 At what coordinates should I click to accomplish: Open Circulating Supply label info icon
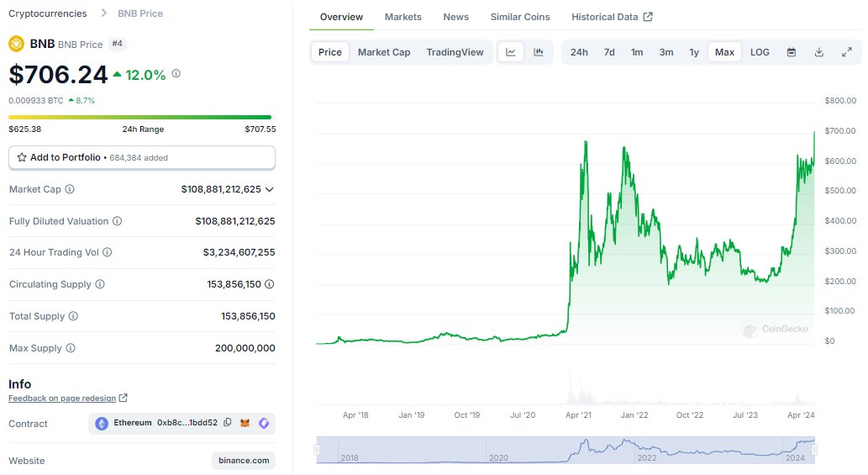[100, 284]
